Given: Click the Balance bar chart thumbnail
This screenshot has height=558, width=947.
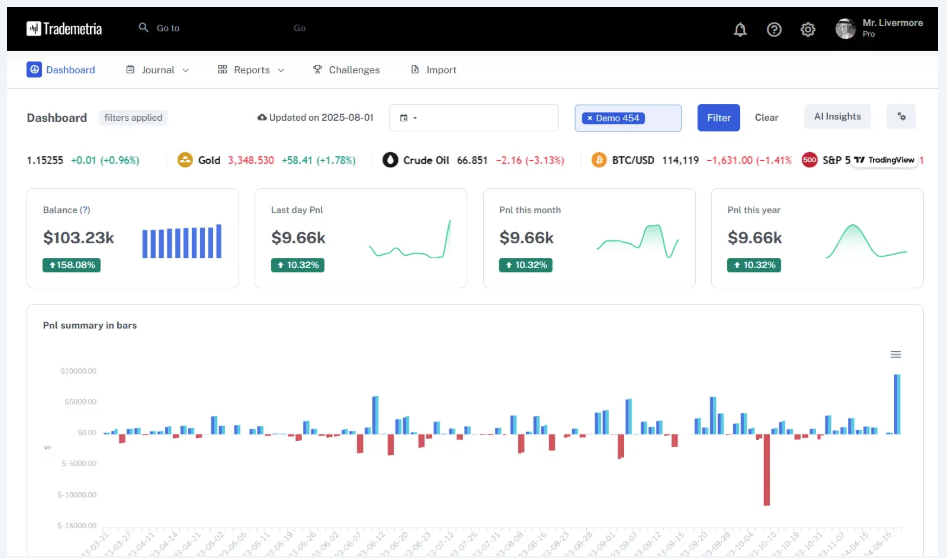Looking at the screenshot, I should (182, 242).
